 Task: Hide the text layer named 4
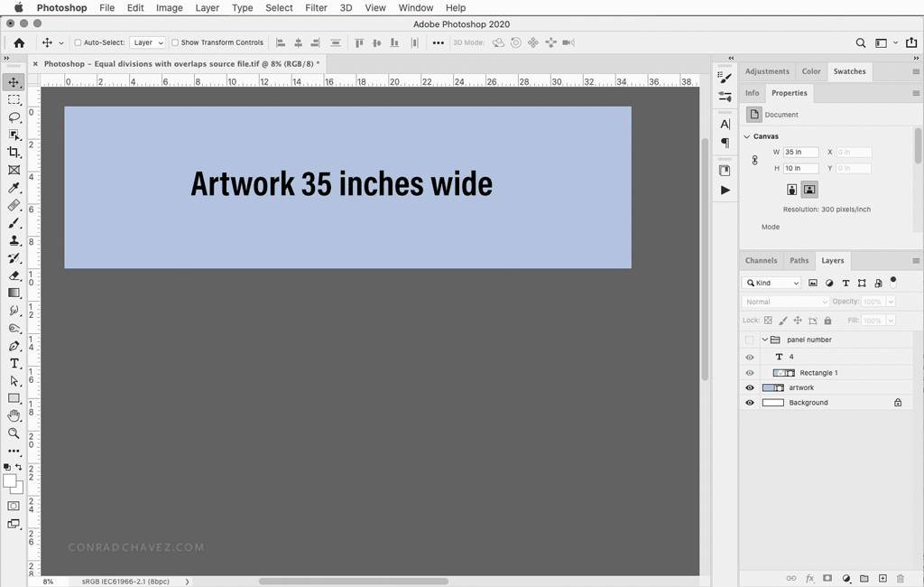click(x=750, y=357)
